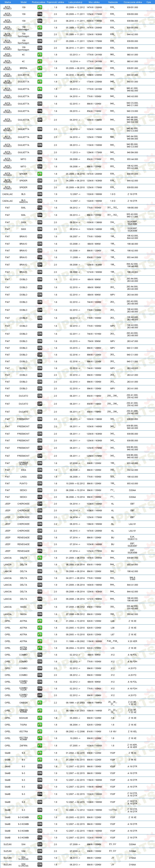Click the PB icon in the Opel Zafira row

40,745
